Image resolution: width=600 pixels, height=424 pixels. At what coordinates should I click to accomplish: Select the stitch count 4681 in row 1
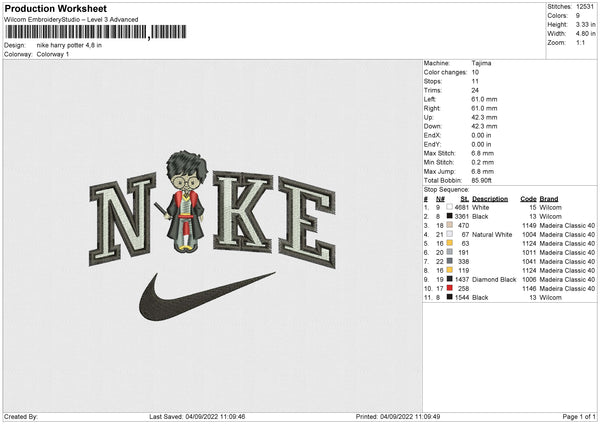tap(462, 207)
